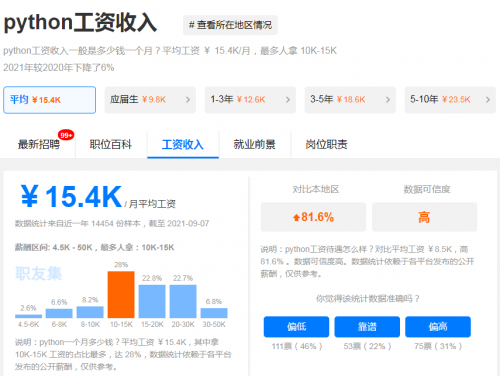Click the red 99+ badge on 最新招聘
This screenshot has width=500, height=376.
(x=66, y=135)
